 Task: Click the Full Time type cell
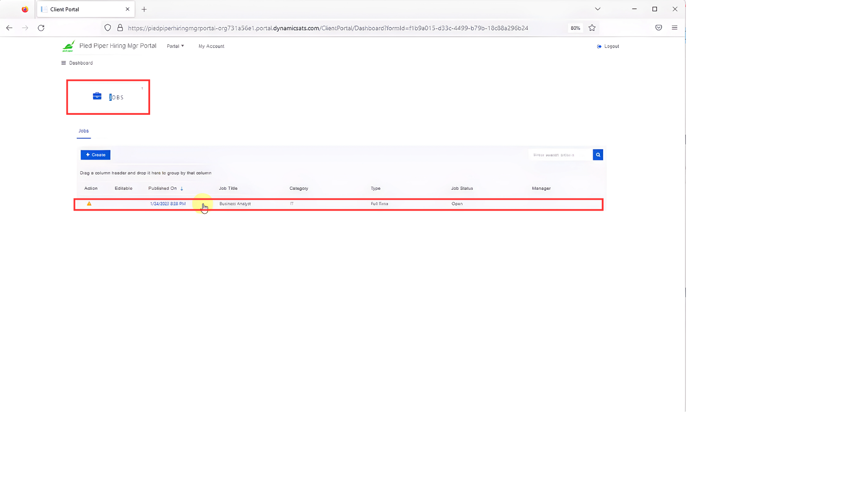[x=380, y=204]
